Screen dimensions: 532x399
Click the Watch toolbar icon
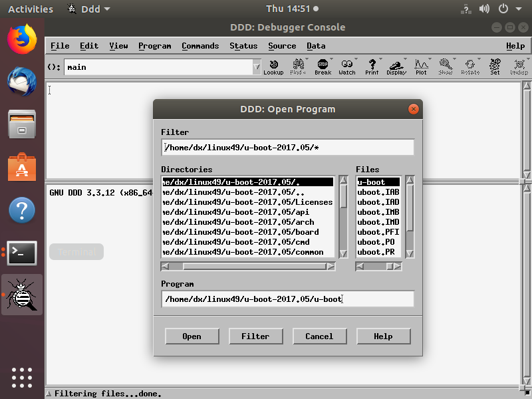(346, 64)
